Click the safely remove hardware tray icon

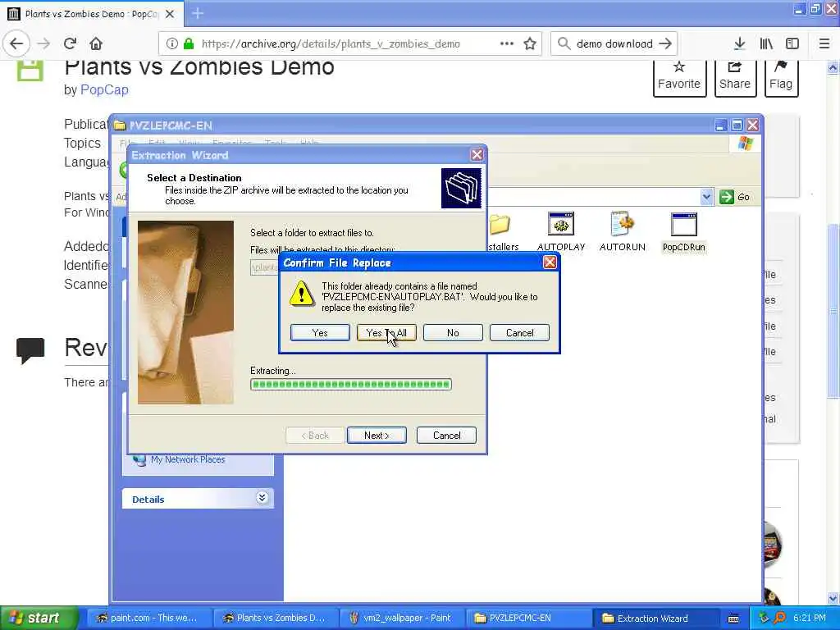pos(764,618)
